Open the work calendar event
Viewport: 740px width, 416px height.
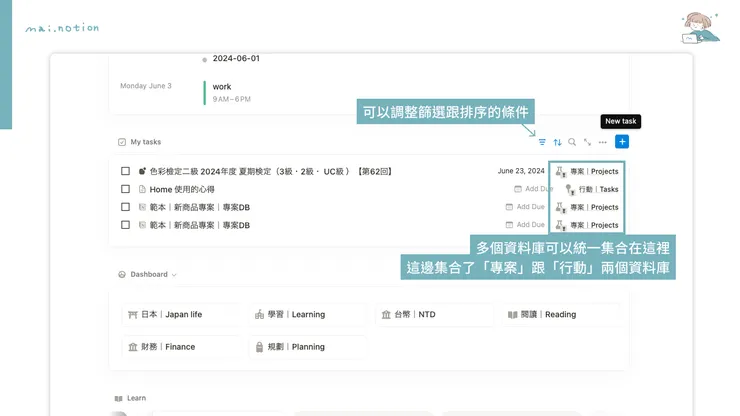[x=232, y=93]
